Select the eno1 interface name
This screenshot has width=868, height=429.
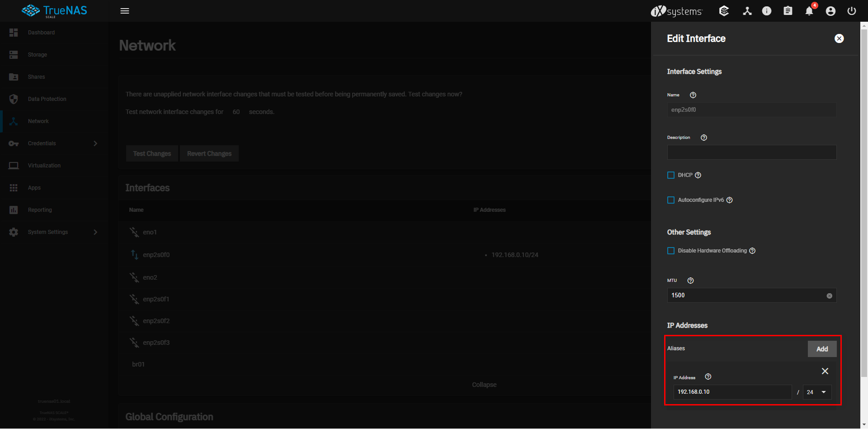click(x=150, y=232)
